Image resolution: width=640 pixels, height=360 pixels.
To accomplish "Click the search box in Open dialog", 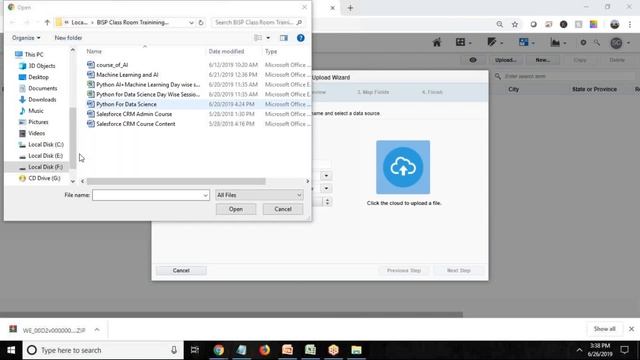I will click(x=257, y=22).
